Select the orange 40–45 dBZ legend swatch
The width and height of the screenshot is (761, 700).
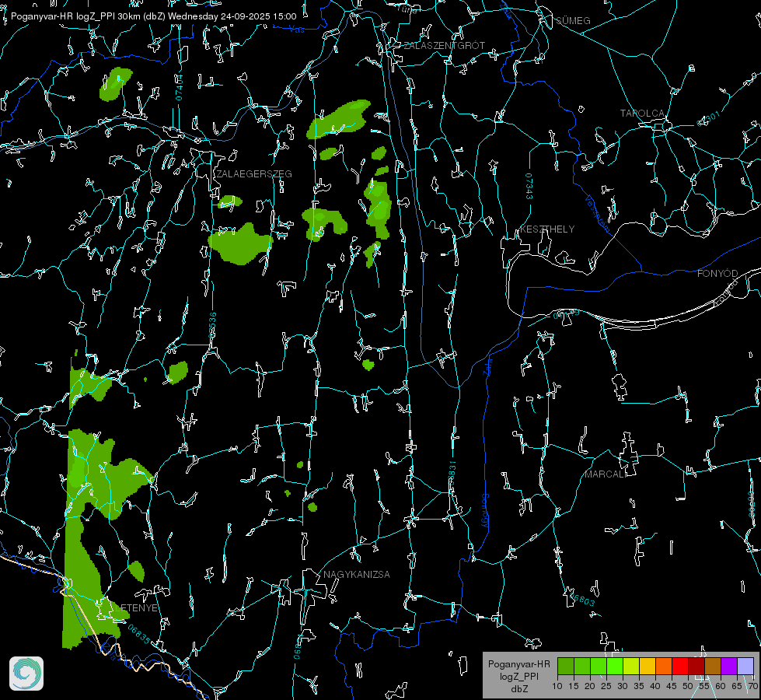(664, 666)
